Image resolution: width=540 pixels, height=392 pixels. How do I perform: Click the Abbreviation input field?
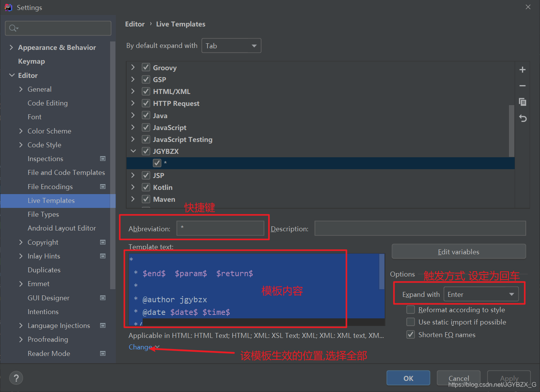pos(220,228)
